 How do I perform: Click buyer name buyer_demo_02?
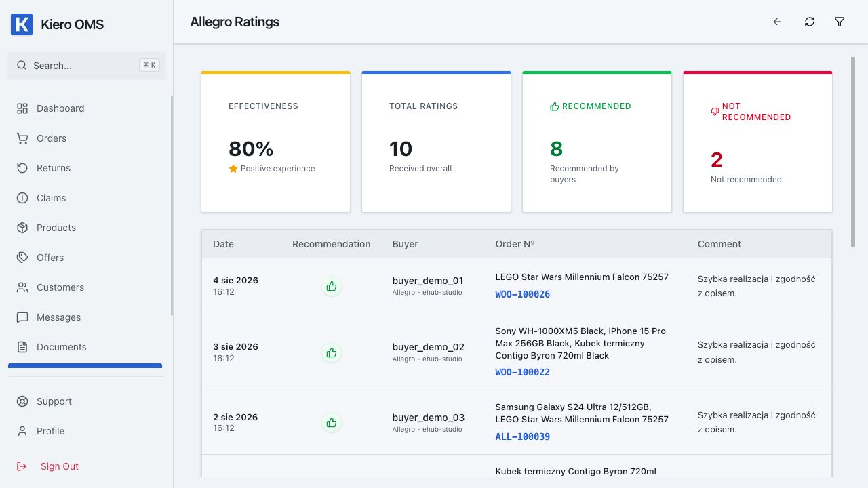click(x=428, y=347)
